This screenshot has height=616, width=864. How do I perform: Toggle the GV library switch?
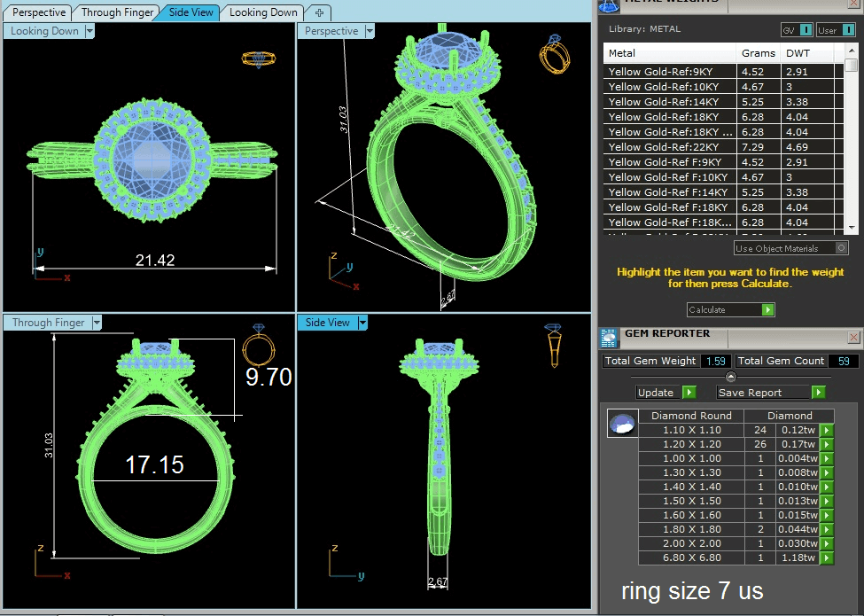pos(805,30)
